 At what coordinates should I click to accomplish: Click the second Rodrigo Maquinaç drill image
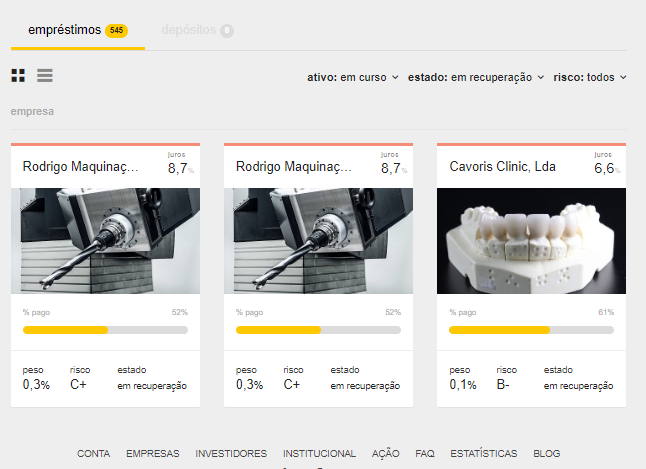[318, 241]
